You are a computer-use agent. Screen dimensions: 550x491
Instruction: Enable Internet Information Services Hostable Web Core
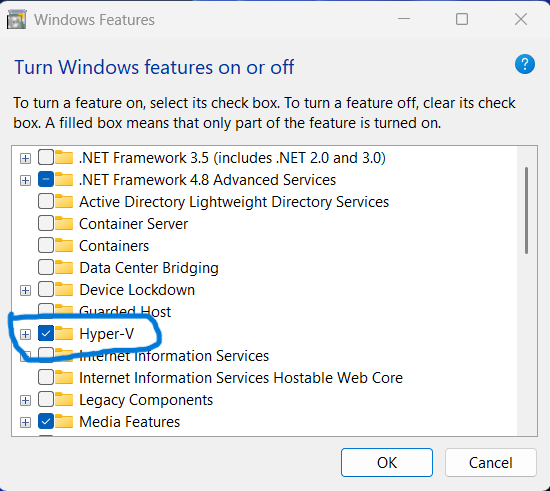(x=46, y=377)
